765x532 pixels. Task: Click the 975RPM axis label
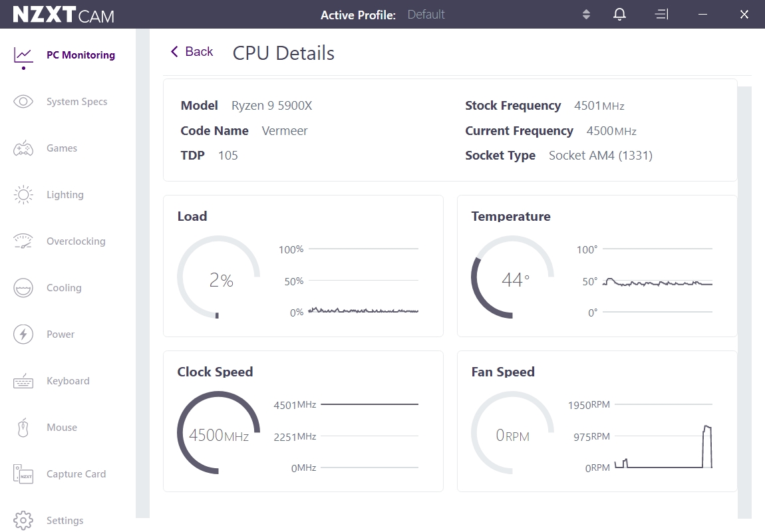[592, 436]
